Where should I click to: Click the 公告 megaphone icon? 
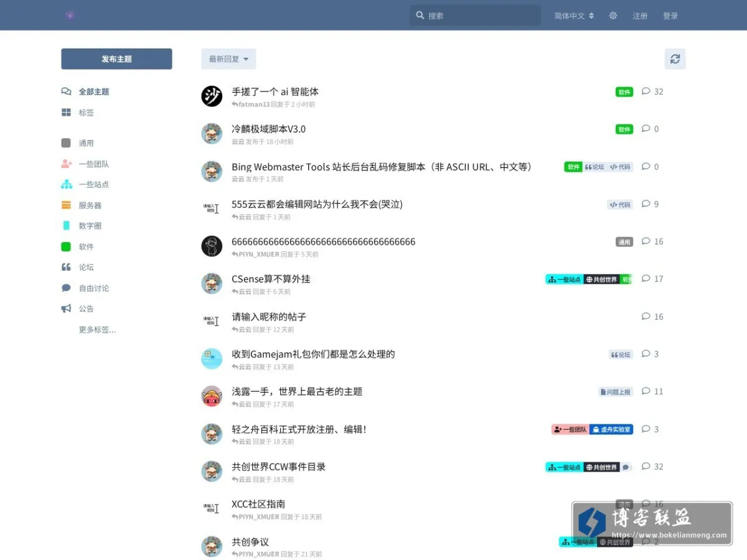(66, 309)
